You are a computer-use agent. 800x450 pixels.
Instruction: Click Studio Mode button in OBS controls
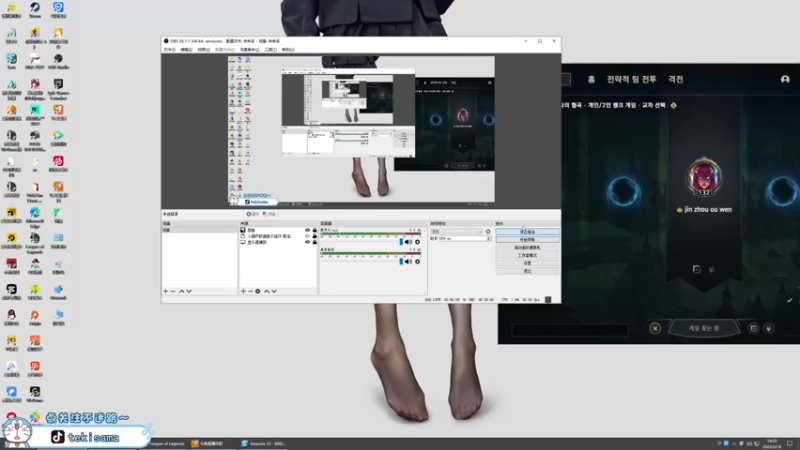click(527, 255)
